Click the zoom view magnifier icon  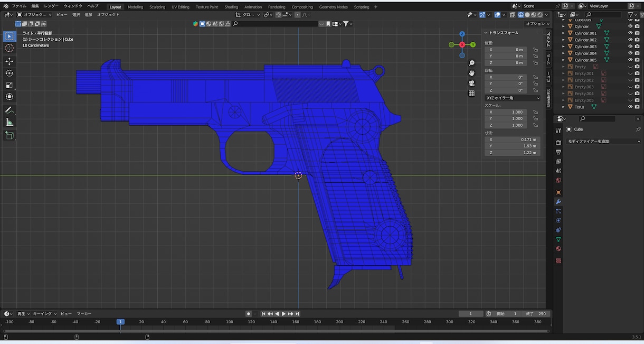[471, 63]
